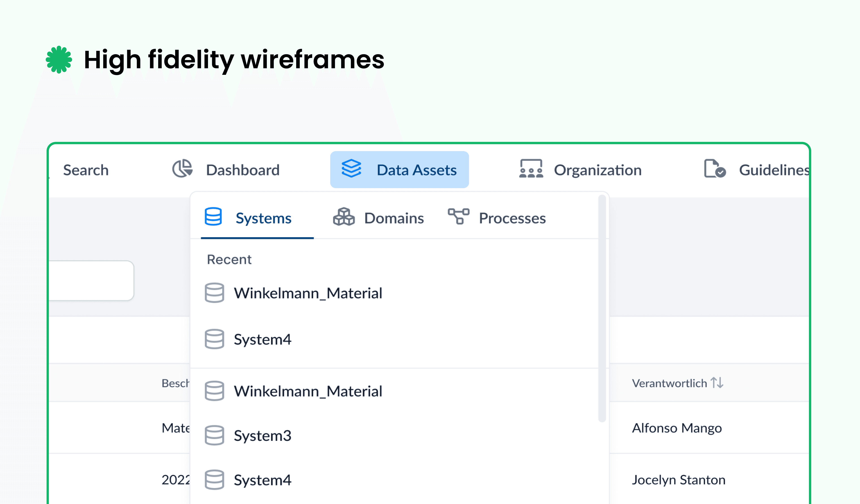Viewport: 860px width, 504px height.
Task: Sort by the Verantwortlich column arrows
Action: pyautogui.click(x=717, y=383)
